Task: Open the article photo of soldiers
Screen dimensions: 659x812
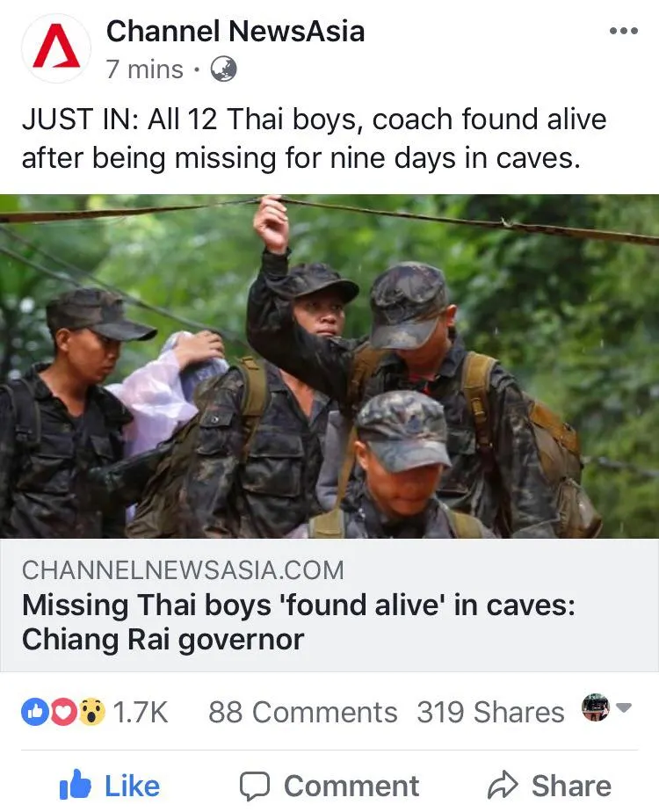Action: click(329, 366)
